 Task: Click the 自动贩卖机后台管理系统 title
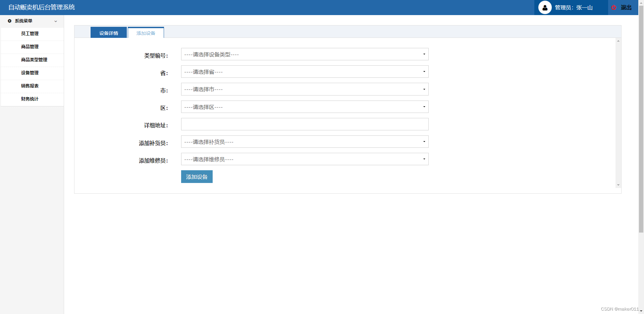42,7
